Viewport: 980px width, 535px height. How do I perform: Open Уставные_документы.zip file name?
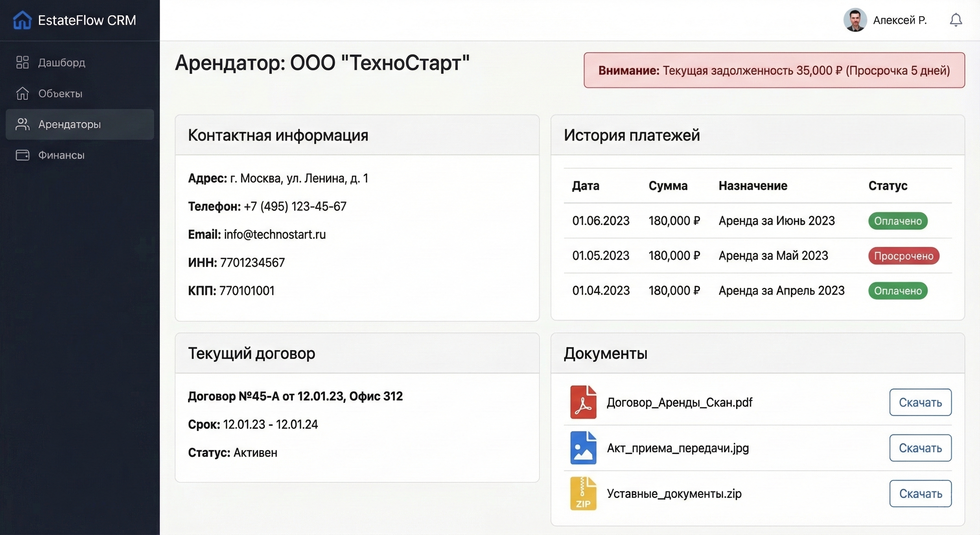[x=674, y=494]
